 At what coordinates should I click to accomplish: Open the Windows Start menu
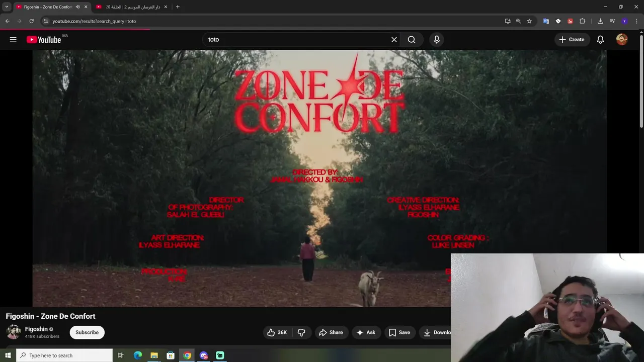(x=8, y=355)
